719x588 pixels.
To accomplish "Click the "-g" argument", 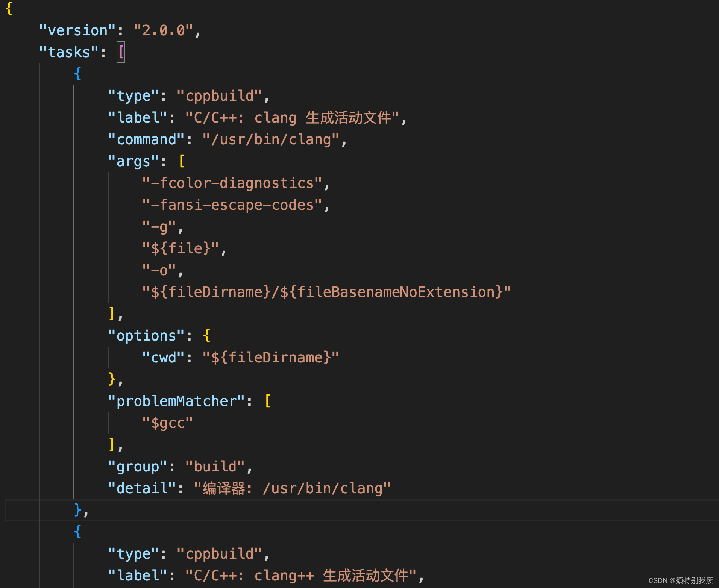I will click(159, 227).
